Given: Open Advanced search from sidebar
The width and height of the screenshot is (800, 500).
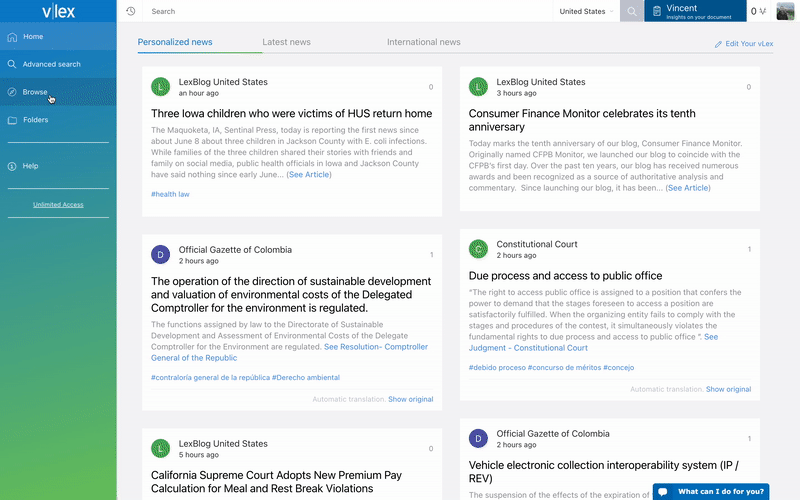Looking at the screenshot, I should click(58, 64).
